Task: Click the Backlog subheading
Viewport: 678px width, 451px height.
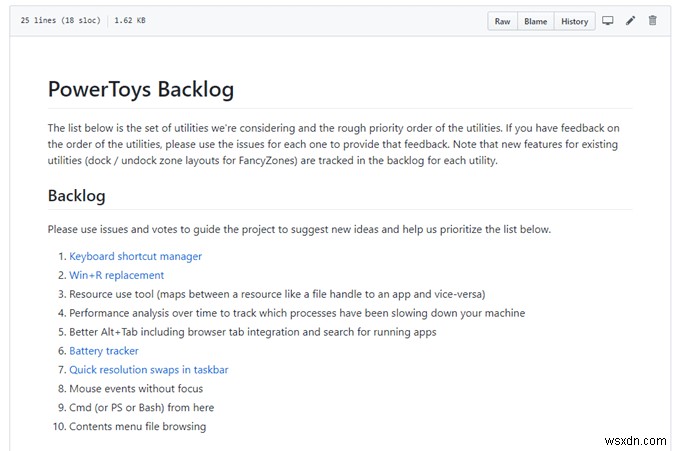Action: [x=76, y=195]
